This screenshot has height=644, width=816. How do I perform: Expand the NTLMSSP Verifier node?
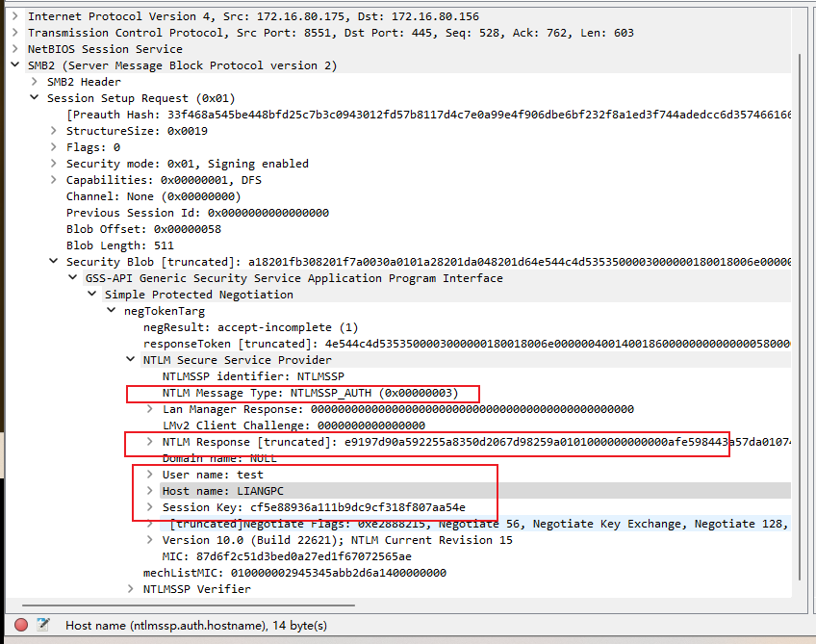(131, 589)
